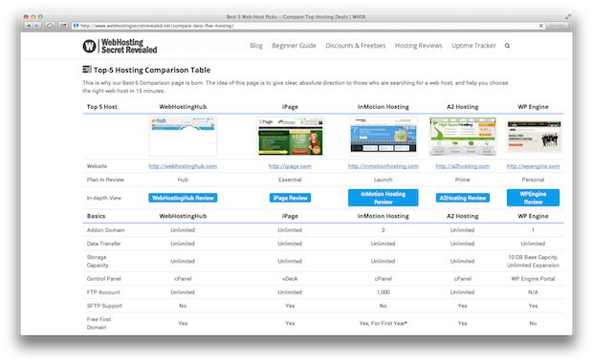Open the http://wpengine.com link
This screenshot has width=593, height=364.
tap(533, 166)
